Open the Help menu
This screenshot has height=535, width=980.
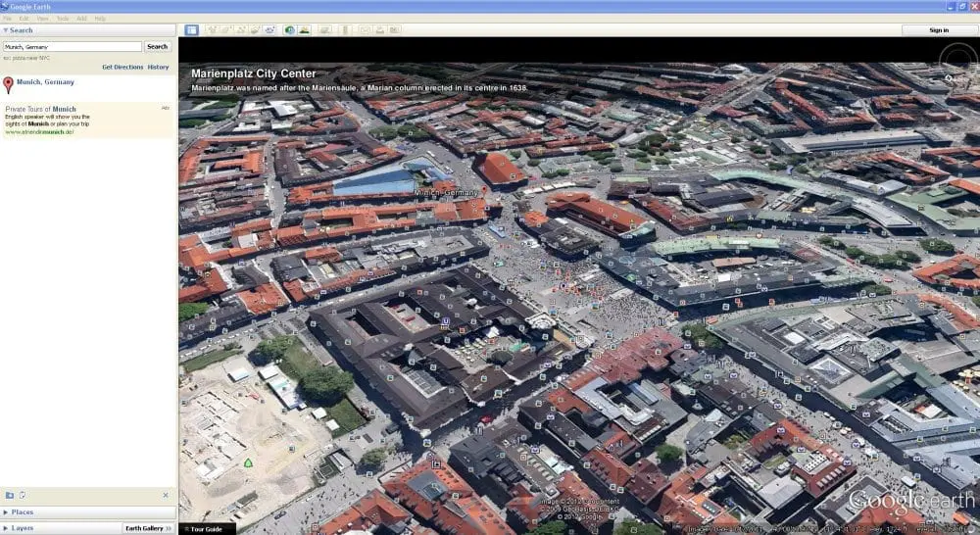(x=99, y=19)
